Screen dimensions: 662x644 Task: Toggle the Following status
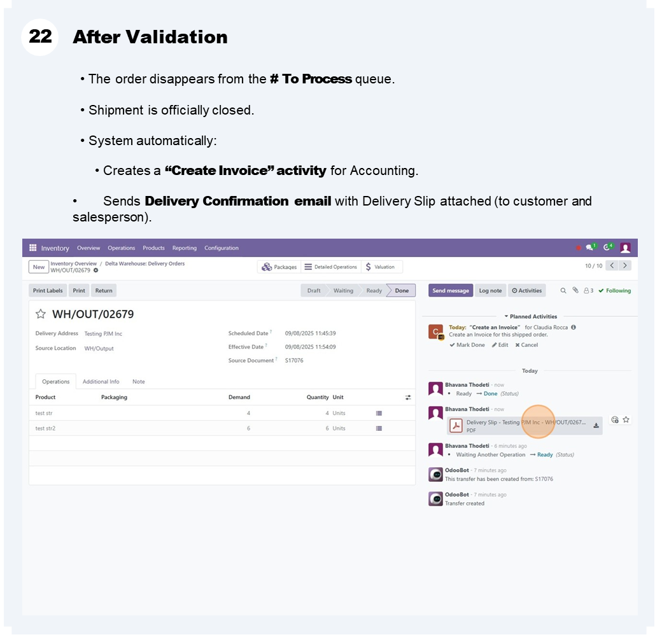tap(614, 291)
